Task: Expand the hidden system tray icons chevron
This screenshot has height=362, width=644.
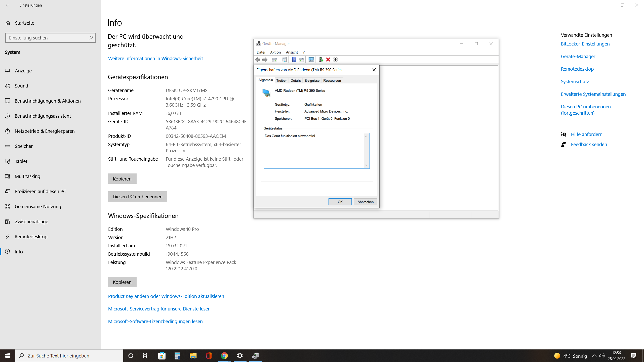Action: (594, 356)
